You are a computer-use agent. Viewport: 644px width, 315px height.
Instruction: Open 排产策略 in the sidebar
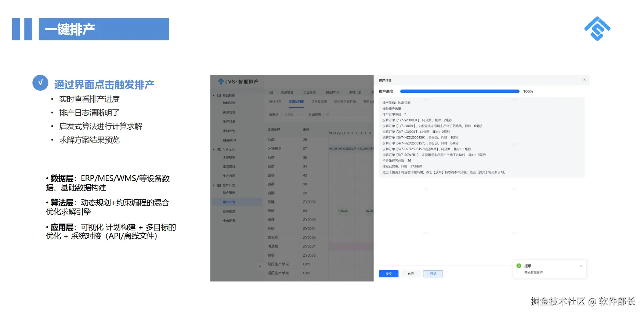(x=229, y=193)
